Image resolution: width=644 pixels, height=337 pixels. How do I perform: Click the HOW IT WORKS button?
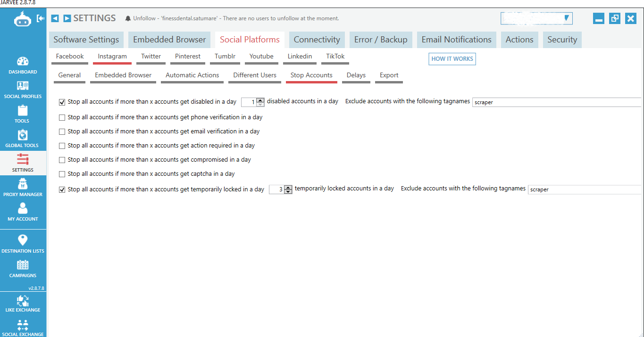coord(452,59)
